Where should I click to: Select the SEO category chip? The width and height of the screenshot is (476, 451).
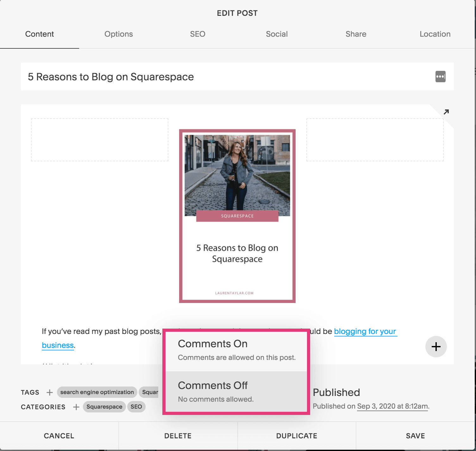(136, 407)
